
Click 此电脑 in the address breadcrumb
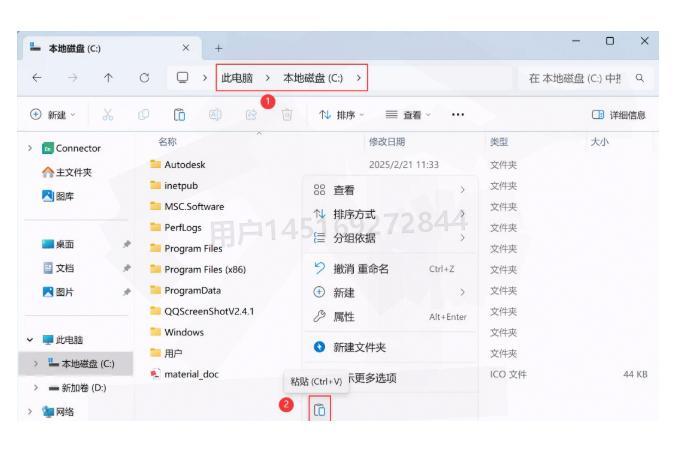[237, 78]
